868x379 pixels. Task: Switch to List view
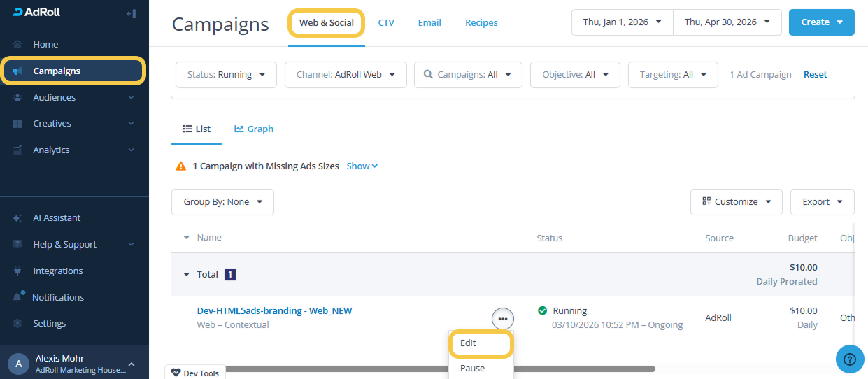pyautogui.click(x=197, y=129)
